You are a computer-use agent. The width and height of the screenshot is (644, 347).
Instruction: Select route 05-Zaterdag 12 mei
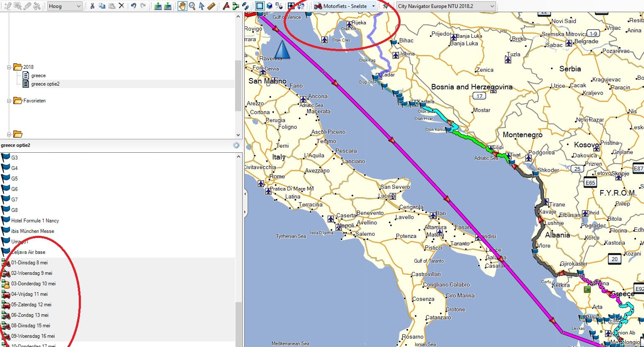pyautogui.click(x=117, y=305)
